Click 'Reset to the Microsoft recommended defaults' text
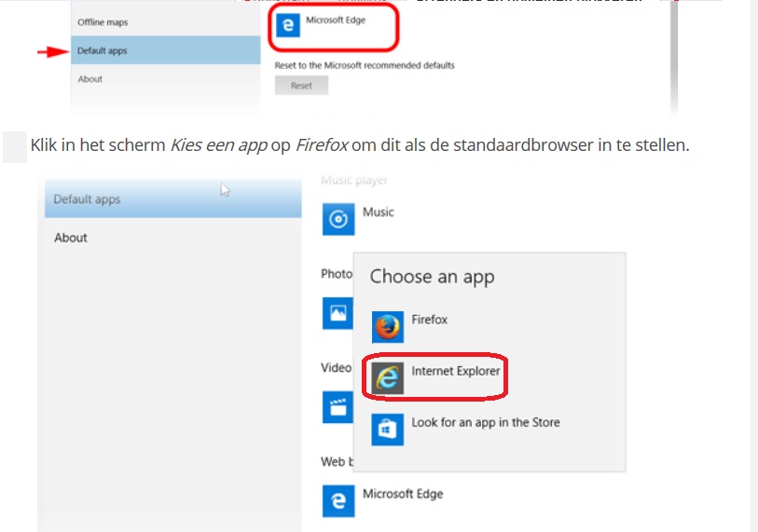The height and width of the screenshot is (532, 758). pos(365,65)
